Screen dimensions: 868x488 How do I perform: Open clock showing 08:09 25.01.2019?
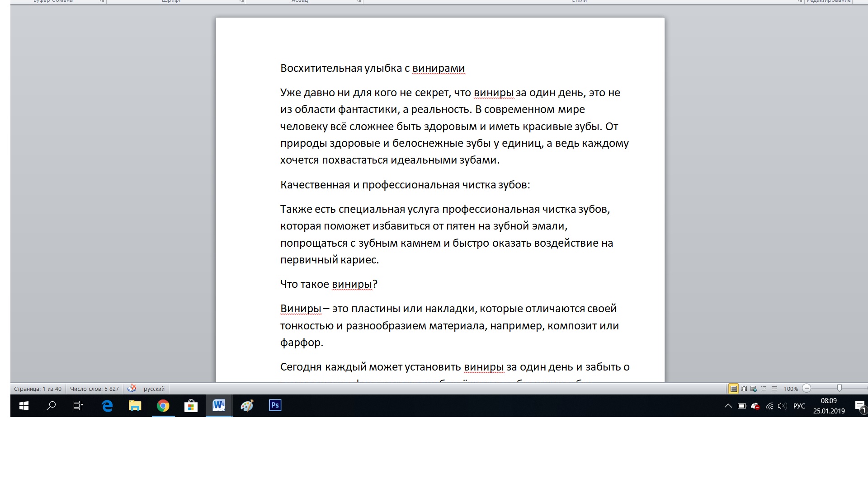829,406
